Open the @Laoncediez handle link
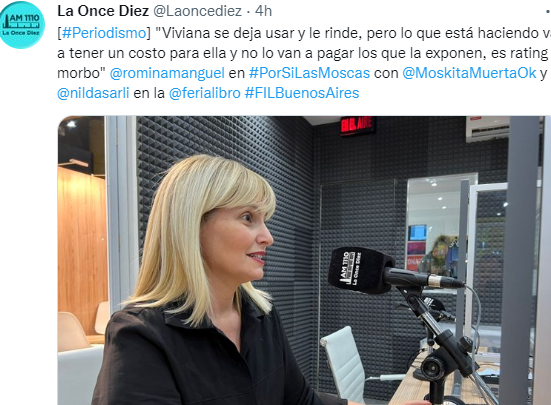The image size is (551, 405). 197,11
